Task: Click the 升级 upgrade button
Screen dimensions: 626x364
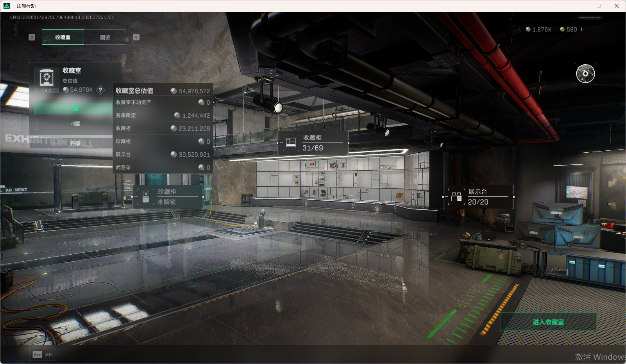Action: coord(75,143)
